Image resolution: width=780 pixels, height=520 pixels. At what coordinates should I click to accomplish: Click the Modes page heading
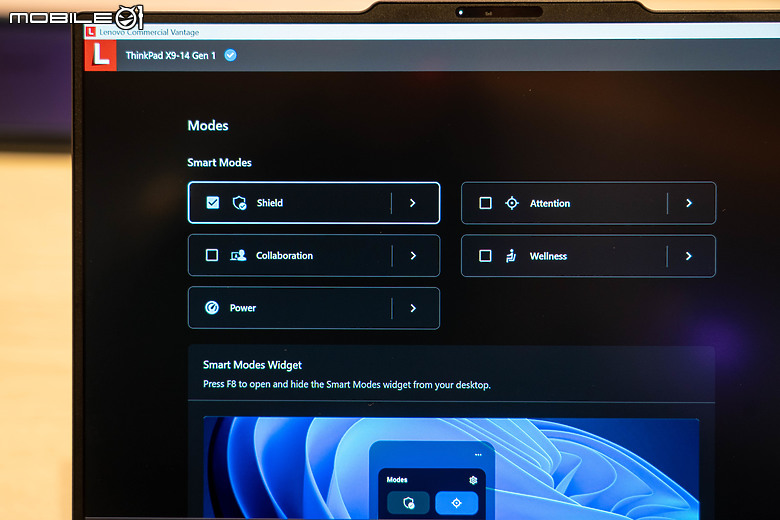pos(208,125)
